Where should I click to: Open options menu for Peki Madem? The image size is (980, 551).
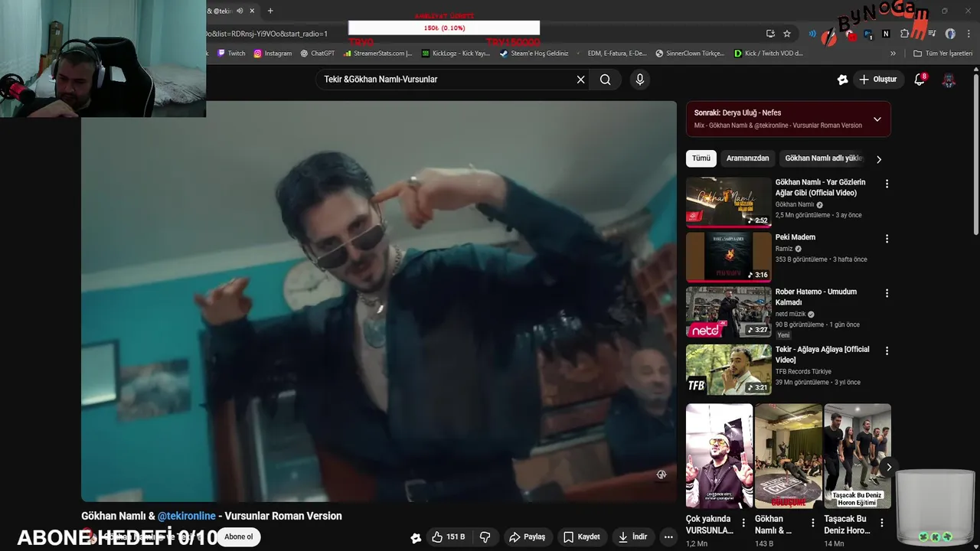point(887,239)
